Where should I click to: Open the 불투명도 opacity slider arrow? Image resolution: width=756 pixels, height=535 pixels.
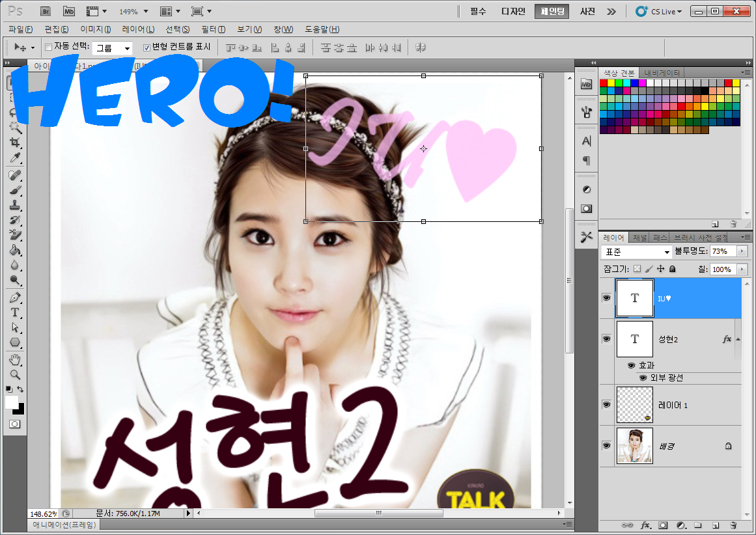[x=742, y=251]
